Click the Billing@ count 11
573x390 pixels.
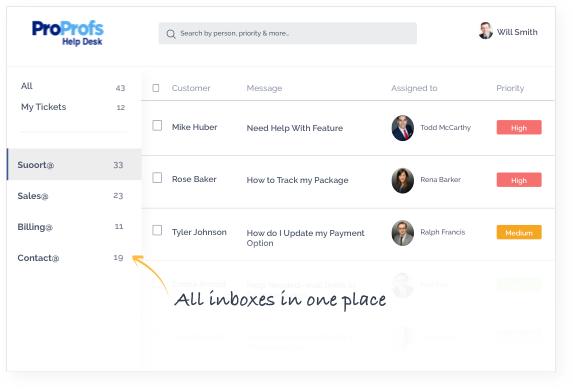(x=119, y=227)
